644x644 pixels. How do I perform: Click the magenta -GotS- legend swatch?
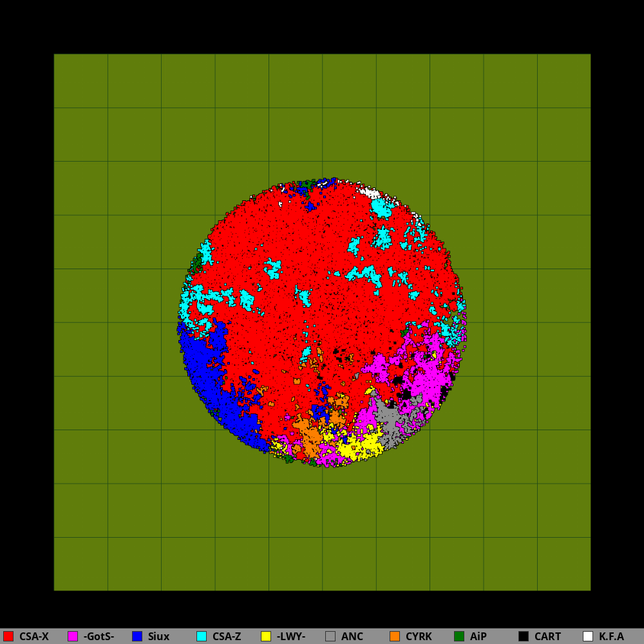(x=73, y=636)
